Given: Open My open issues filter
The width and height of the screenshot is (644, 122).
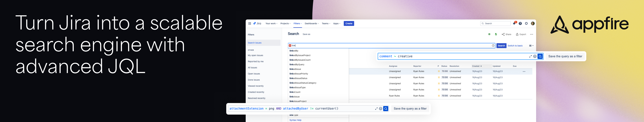Looking at the screenshot, I should pos(255,55).
